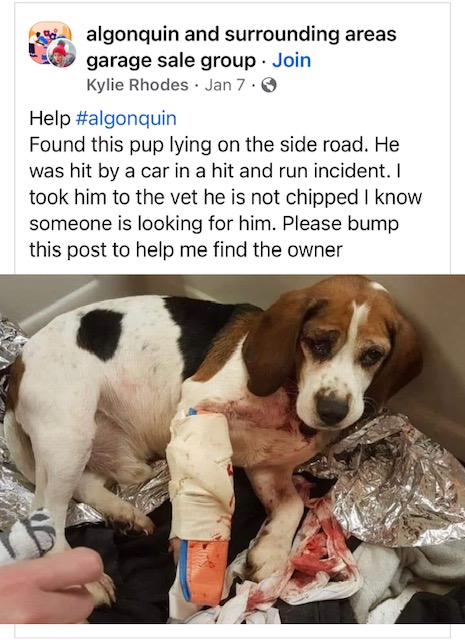465x640 pixels.
Task: Click the word "Help" starting the post
Action: pyautogui.click(x=50, y=119)
